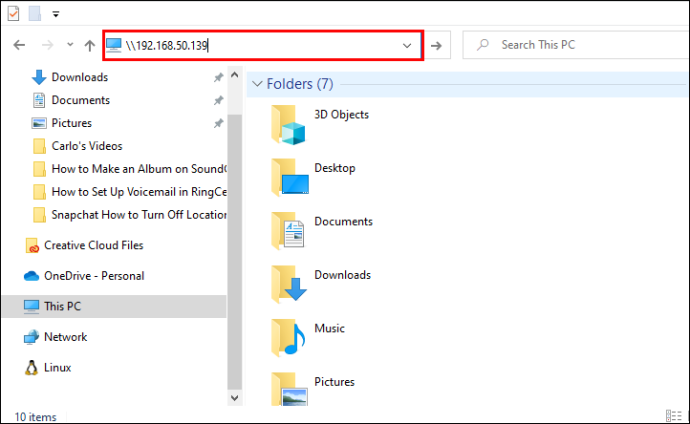This screenshot has height=424, width=690.
Task: Toggle the pin next to Documents
Action: coord(218,100)
